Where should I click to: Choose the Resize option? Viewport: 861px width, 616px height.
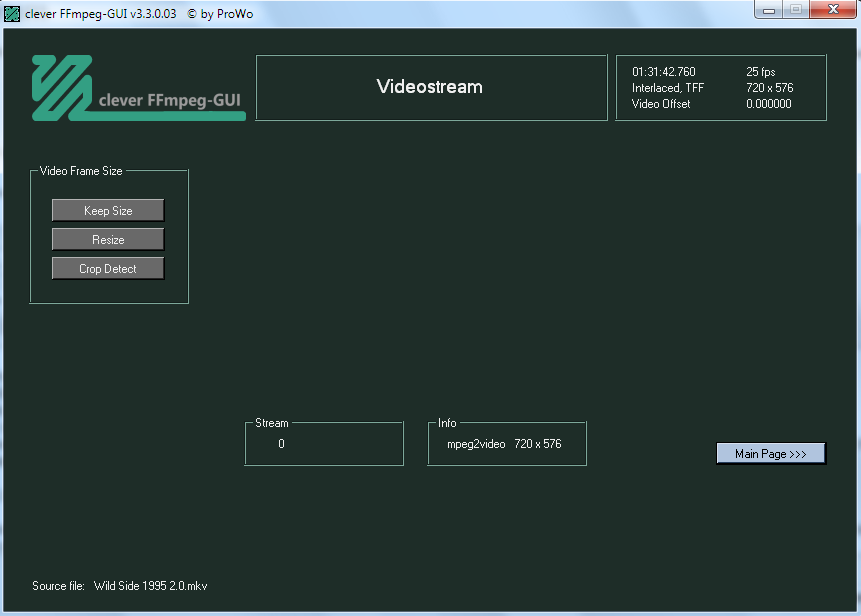pos(108,239)
